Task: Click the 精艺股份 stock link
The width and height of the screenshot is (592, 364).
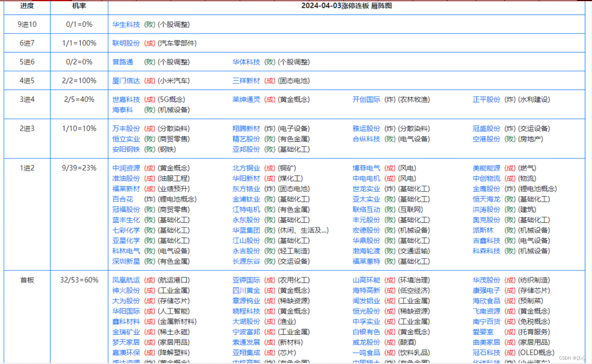Action: (246, 139)
